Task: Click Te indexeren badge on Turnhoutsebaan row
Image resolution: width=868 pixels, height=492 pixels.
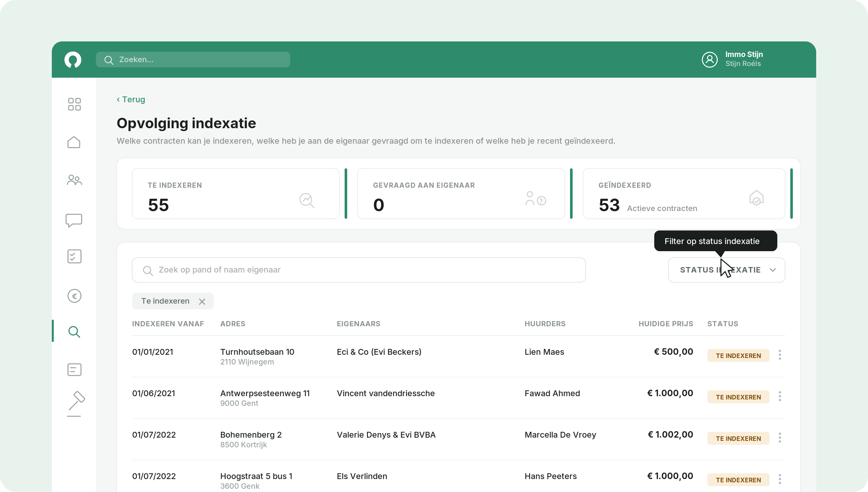Action: (x=738, y=355)
